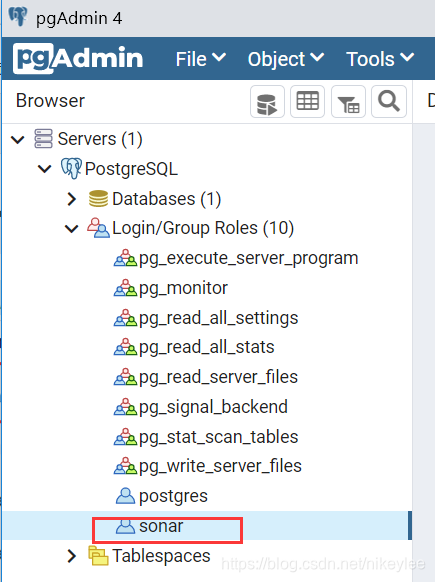
Task: Select the Databases (1) label
Action: pyautogui.click(x=167, y=199)
